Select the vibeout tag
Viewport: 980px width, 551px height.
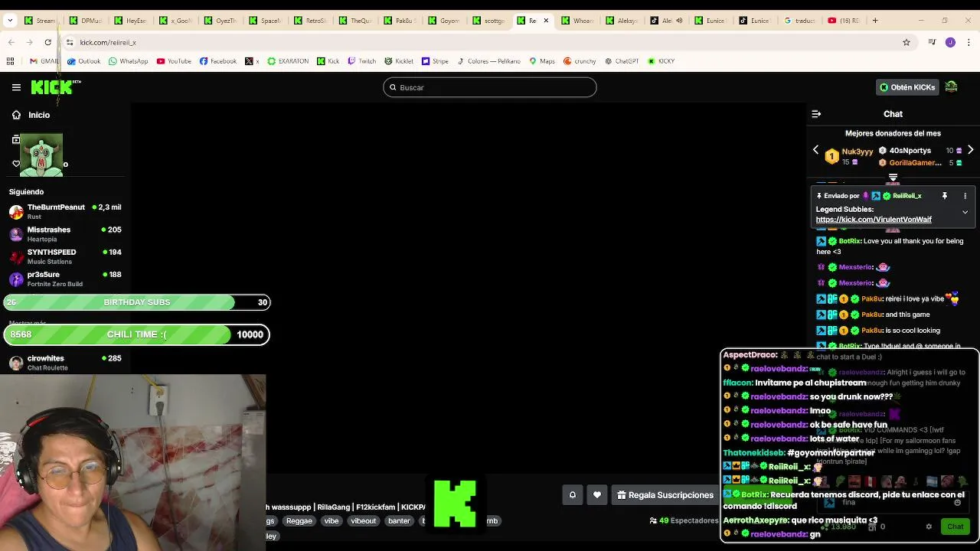(x=363, y=520)
